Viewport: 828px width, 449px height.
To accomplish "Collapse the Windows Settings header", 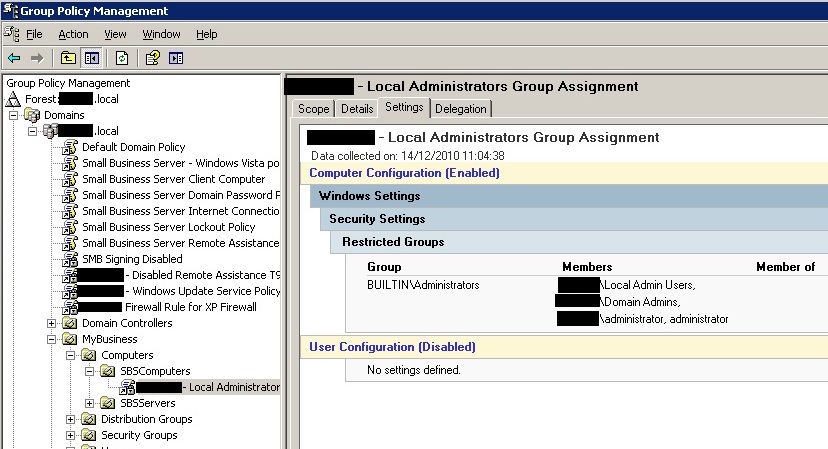I will (x=569, y=196).
